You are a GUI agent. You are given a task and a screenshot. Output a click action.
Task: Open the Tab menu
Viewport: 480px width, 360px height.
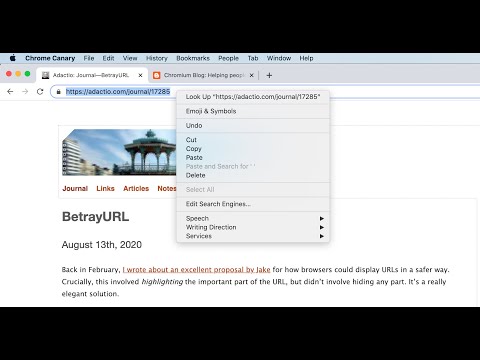click(x=253, y=58)
